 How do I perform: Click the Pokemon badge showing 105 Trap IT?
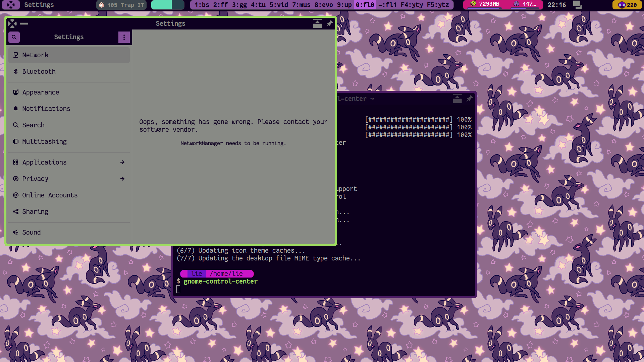[121, 5]
